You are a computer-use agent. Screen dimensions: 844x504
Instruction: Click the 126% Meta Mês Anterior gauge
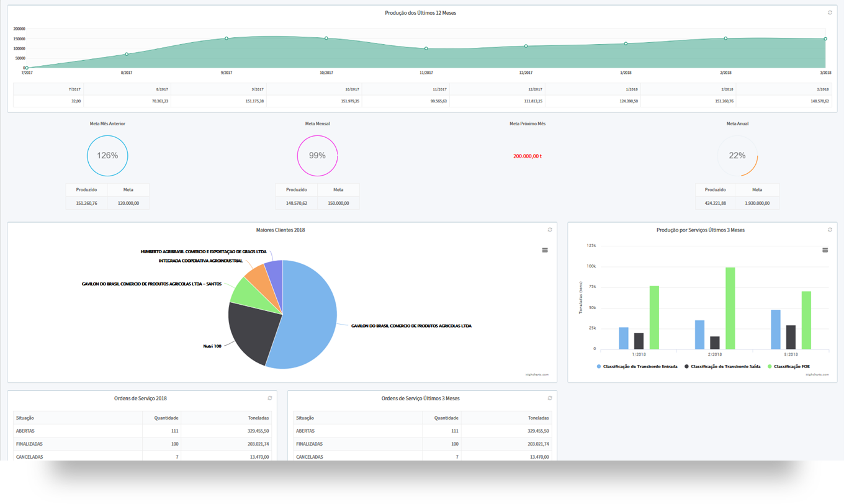tap(107, 156)
